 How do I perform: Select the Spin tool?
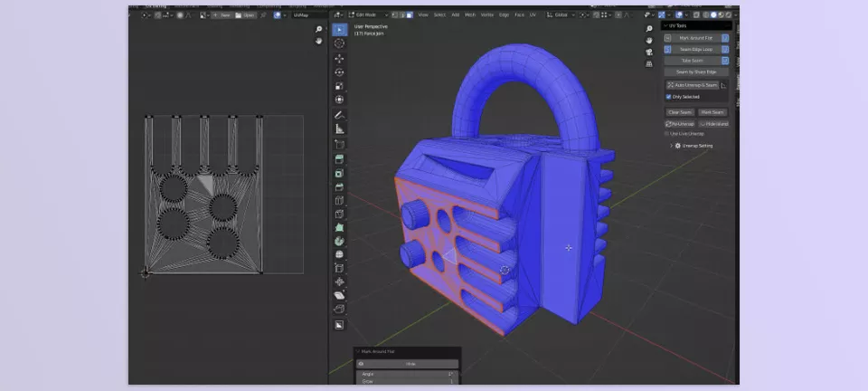pos(339,241)
